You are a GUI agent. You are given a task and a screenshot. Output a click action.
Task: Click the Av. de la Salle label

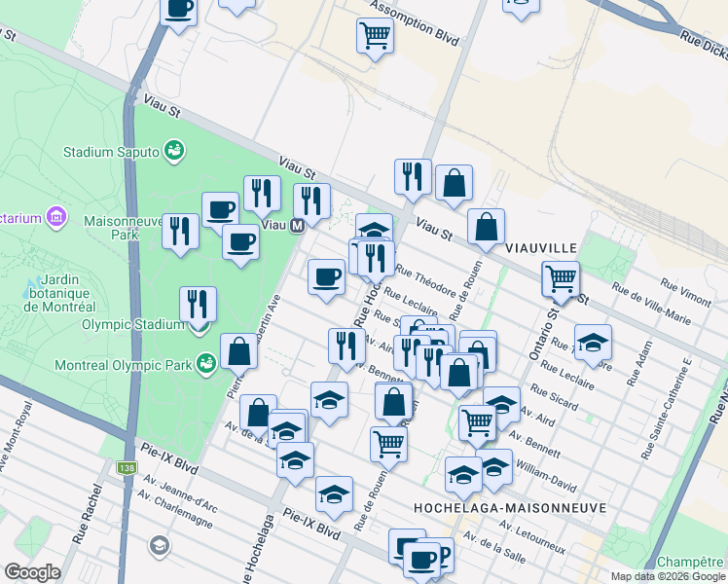pyautogui.click(x=494, y=547)
